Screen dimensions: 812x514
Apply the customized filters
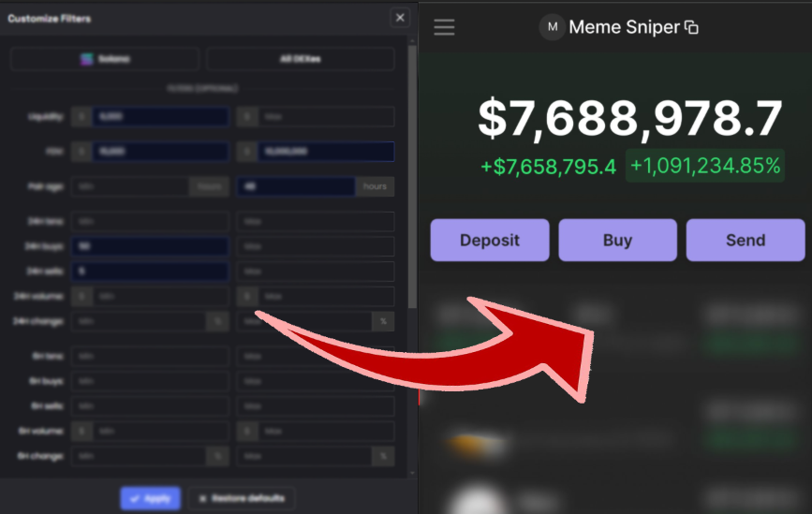coord(150,498)
